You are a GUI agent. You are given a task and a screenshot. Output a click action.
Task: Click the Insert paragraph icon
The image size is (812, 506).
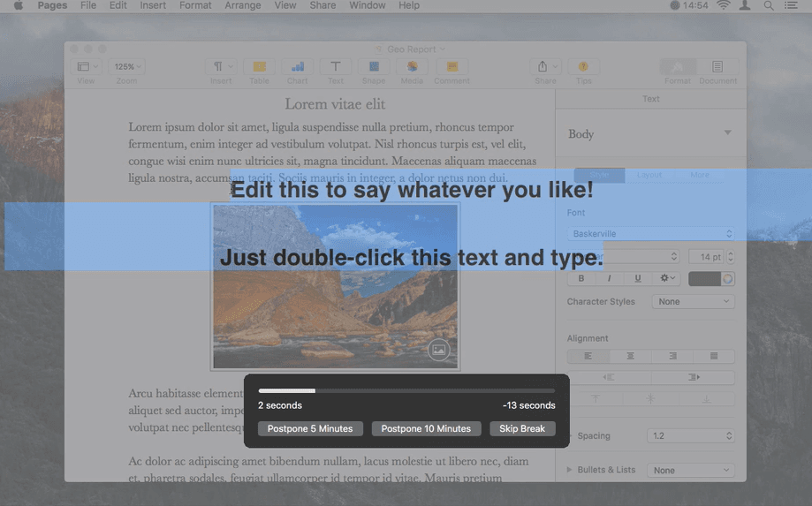(x=222, y=67)
